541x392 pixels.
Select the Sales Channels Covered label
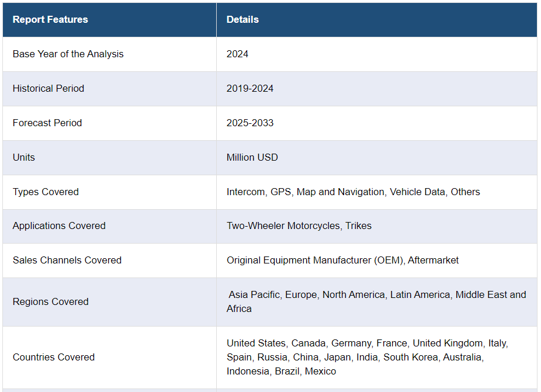[67, 260]
